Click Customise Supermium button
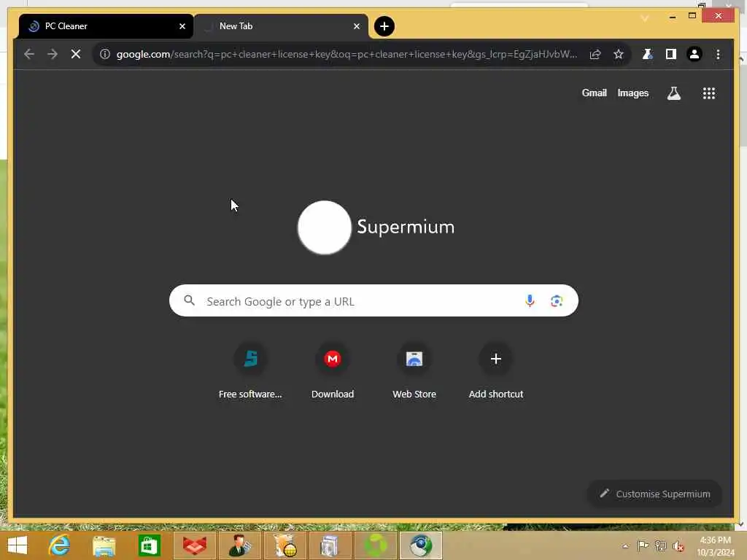Image resolution: width=747 pixels, height=560 pixels. [654, 494]
